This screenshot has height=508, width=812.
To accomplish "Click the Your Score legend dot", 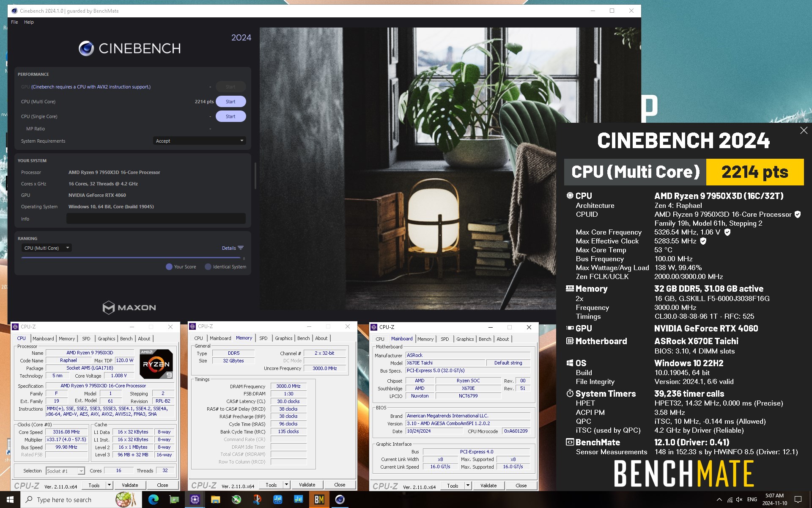I will [x=169, y=267].
